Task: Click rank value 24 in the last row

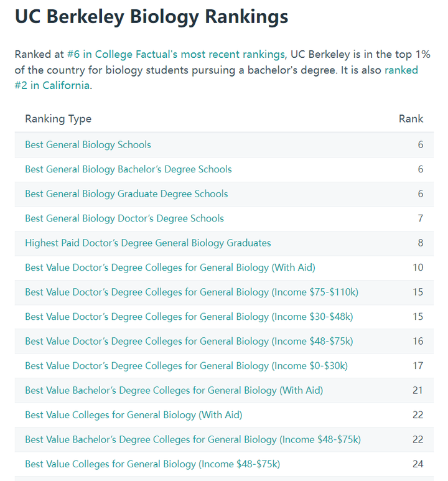Action: 418,464
